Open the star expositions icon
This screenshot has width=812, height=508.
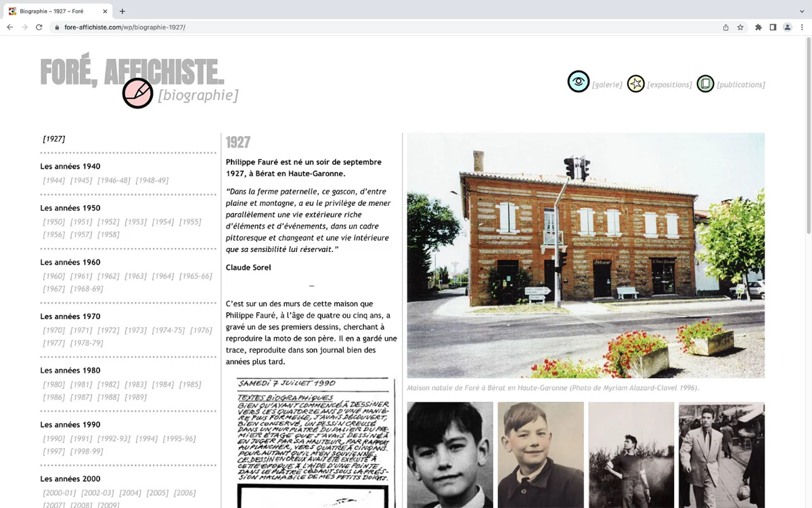[x=635, y=83]
